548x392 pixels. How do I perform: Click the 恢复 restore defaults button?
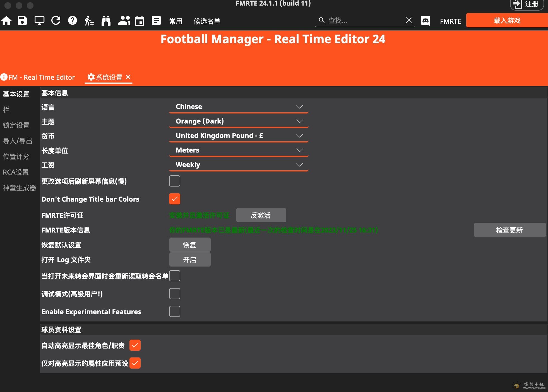click(x=190, y=245)
